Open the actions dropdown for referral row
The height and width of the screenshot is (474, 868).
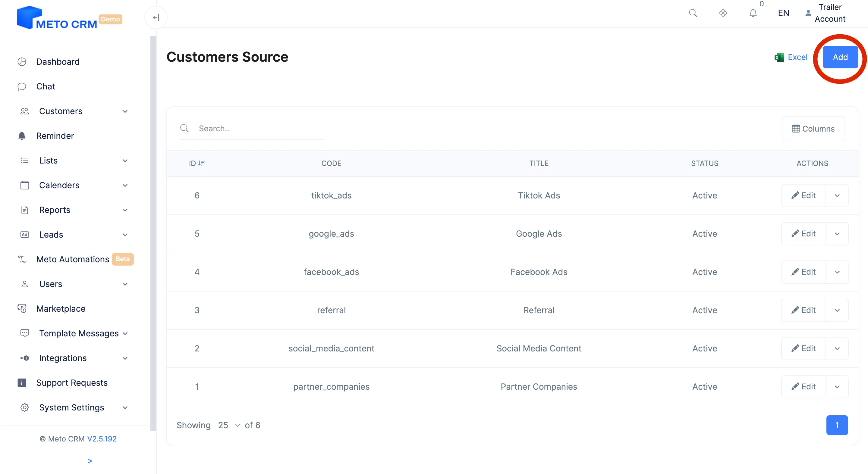coord(837,310)
